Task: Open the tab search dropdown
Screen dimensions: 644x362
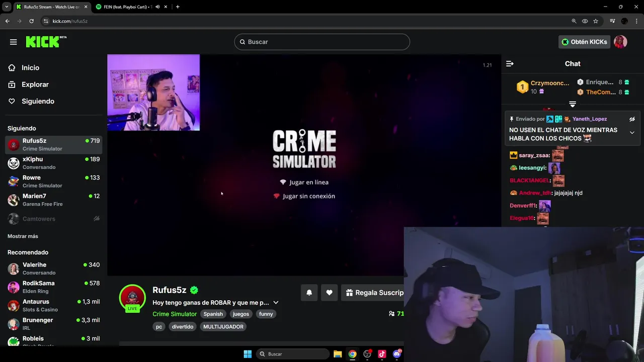Action: click(7, 7)
